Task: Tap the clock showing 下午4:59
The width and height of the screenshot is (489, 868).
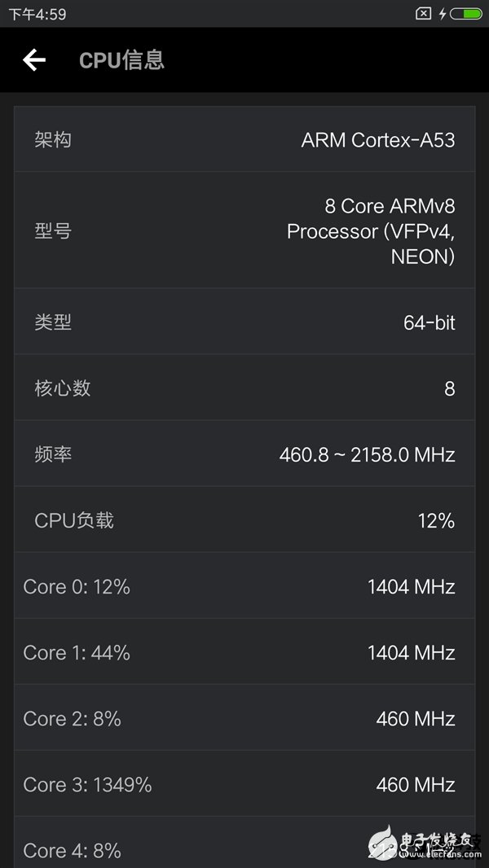Action: click(x=37, y=14)
